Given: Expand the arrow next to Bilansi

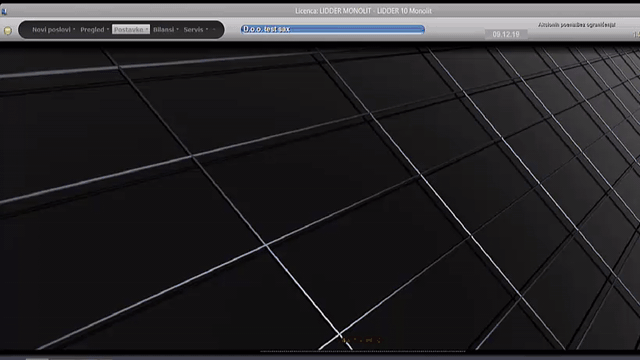Looking at the screenshot, I should pos(178,29).
